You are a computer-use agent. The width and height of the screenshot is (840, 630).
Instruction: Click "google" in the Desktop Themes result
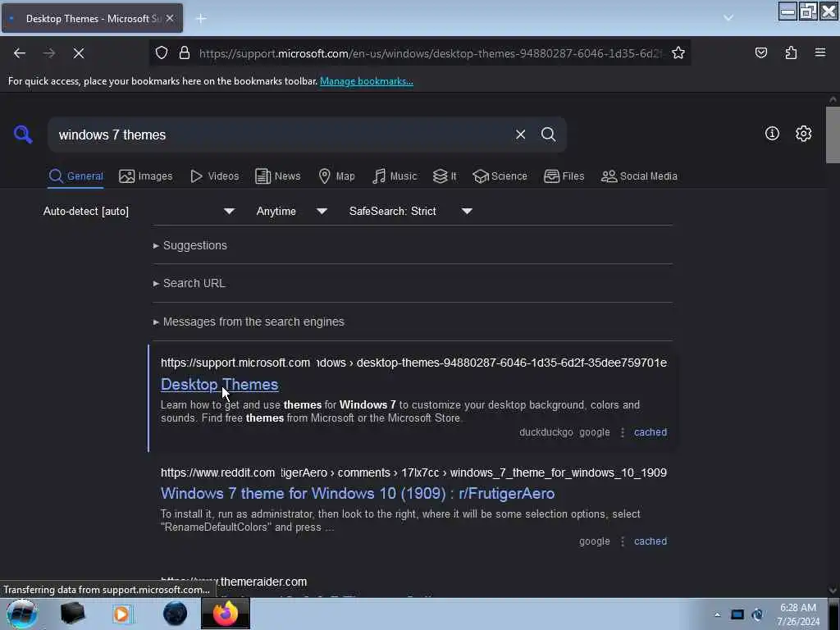[594, 432]
